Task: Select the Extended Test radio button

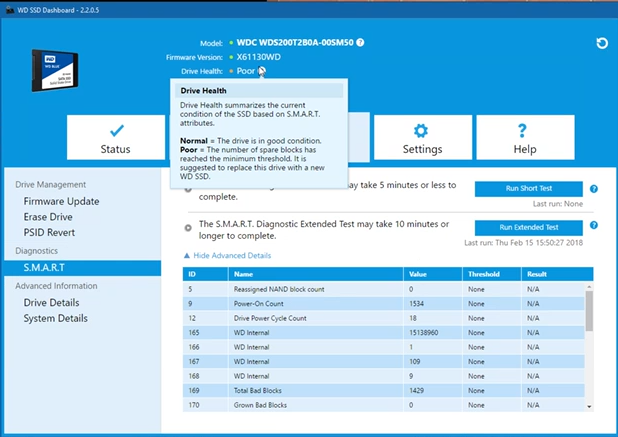Action: click(x=188, y=228)
